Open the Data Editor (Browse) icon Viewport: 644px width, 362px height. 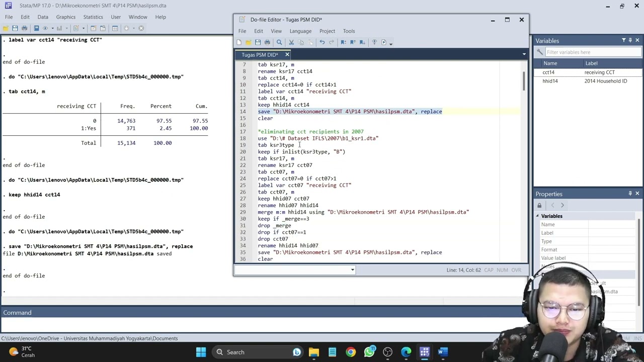coord(103,28)
